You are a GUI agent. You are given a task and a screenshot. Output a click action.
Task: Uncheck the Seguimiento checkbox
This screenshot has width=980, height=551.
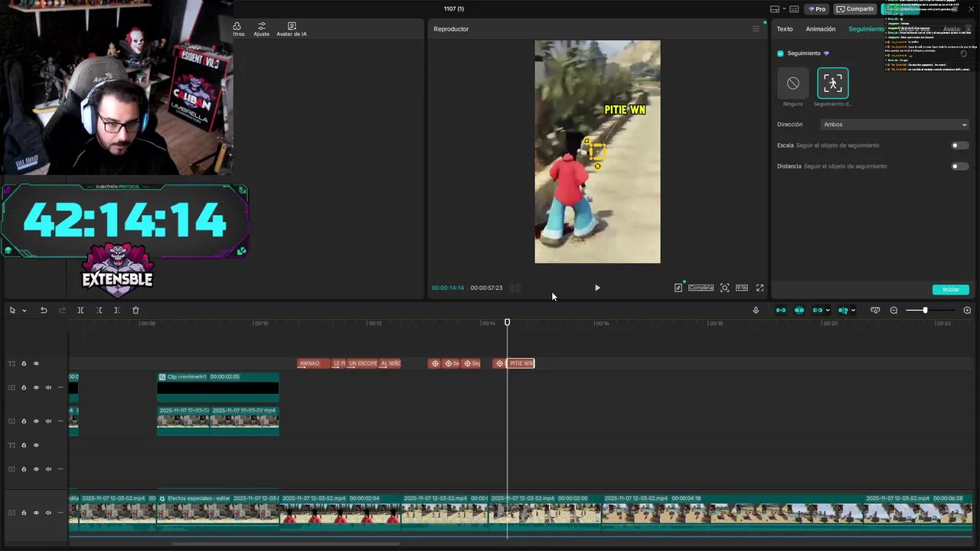[x=780, y=54]
